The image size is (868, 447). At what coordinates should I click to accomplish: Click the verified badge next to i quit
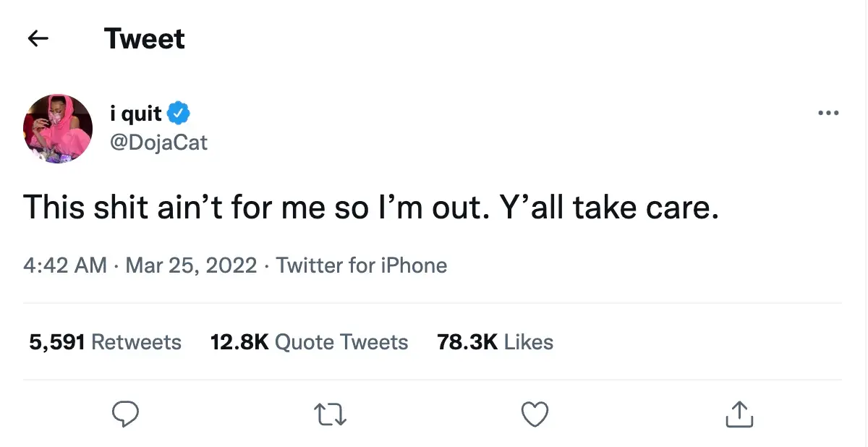click(x=179, y=113)
